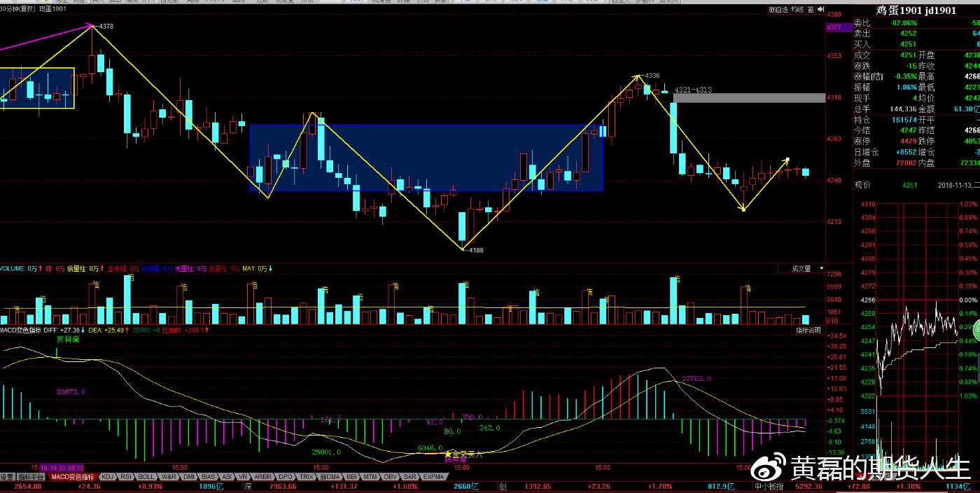Switch to the EXPMA indicator tab

pos(434,477)
